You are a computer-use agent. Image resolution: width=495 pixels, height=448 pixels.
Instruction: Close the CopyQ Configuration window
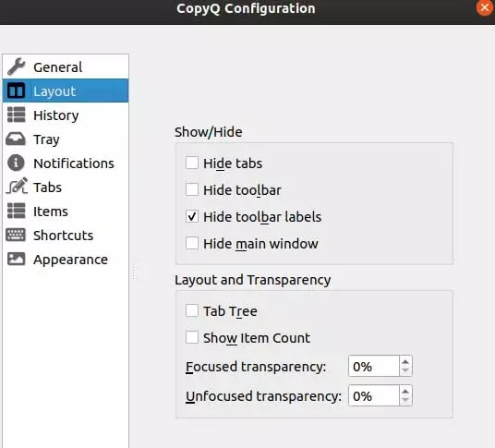click(485, 7)
